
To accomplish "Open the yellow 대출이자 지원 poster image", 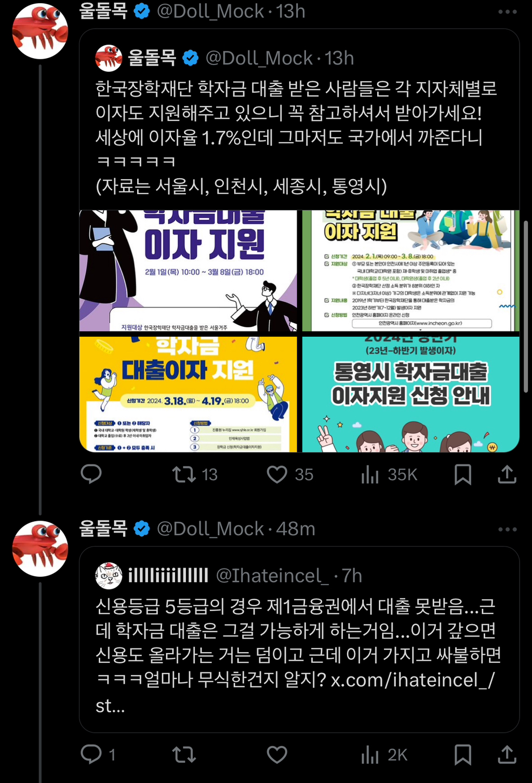I will pyautogui.click(x=188, y=394).
